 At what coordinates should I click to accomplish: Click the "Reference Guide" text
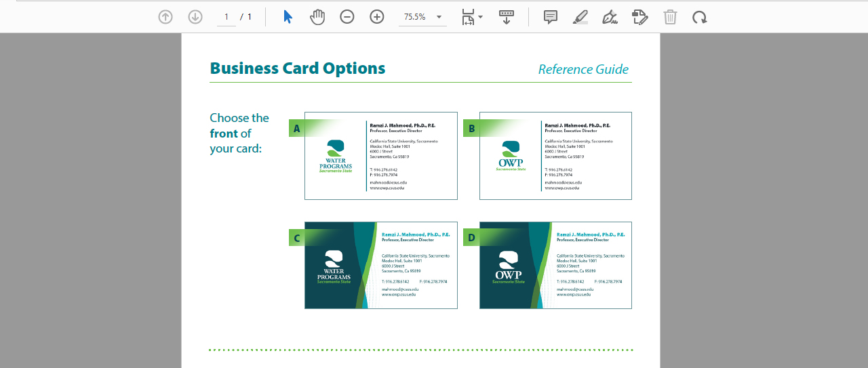click(583, 69)
